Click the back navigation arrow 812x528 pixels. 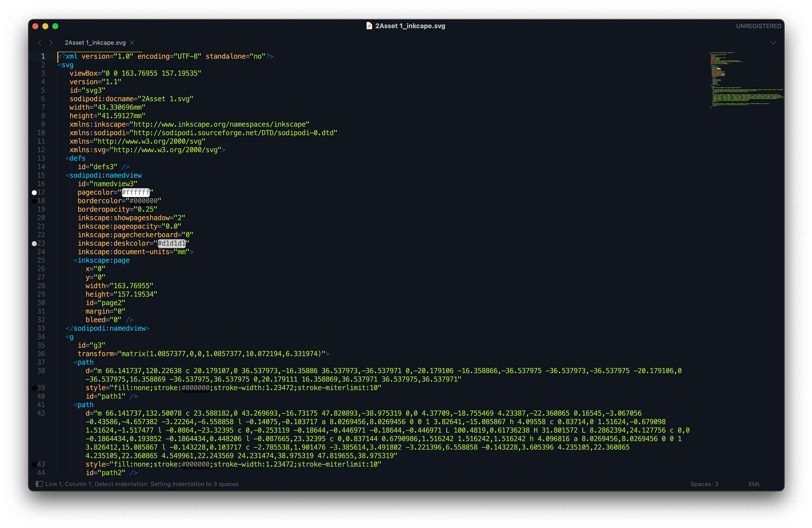[40, 43]
